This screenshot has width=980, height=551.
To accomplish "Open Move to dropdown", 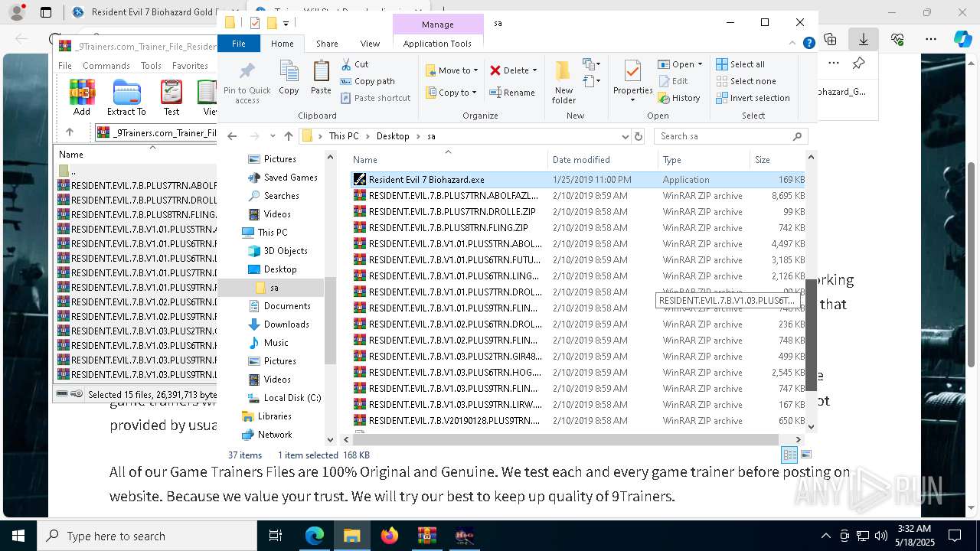I will [x=452, y=70].
